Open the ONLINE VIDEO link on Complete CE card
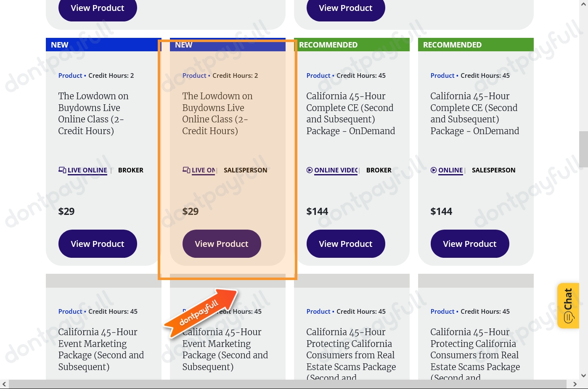The height and width of the screenshot is (389, 588). point(336,170)
